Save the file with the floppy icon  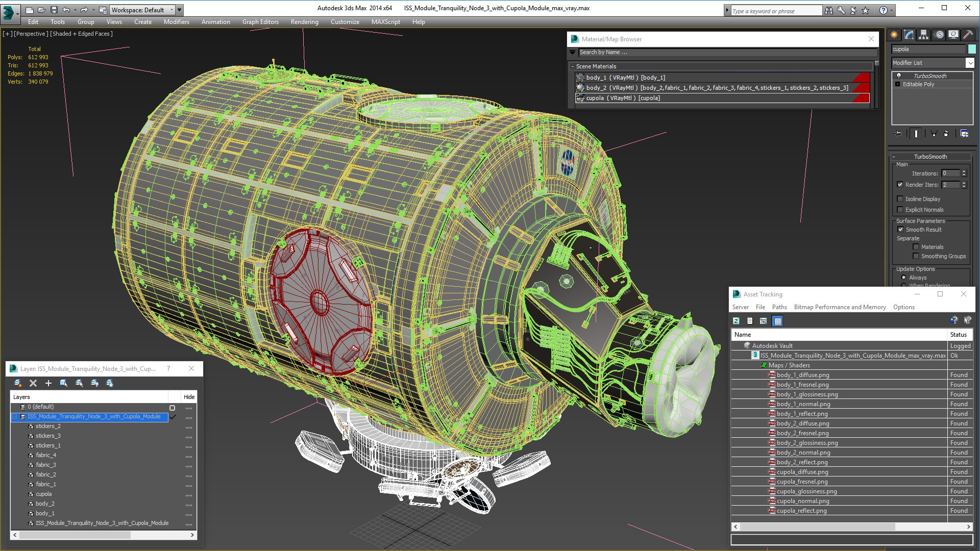[54, 10]
